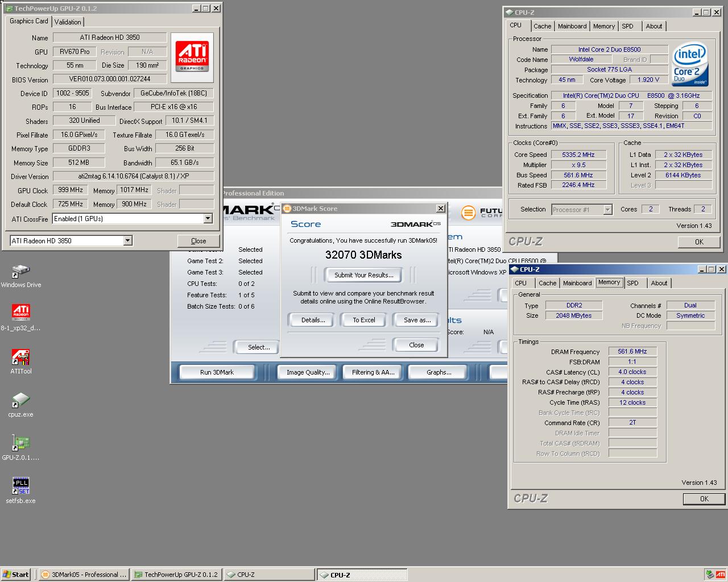Click the Driver Version field in GPU-Z
This screenshot has height=582, width=728.
(133, 177)
